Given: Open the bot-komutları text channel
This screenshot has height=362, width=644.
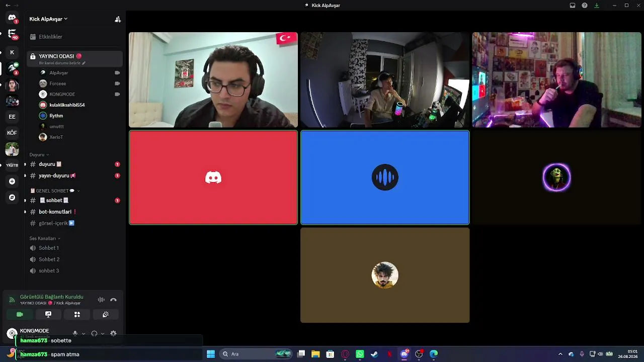Looking at the screenshot, I should click(74, 212).
